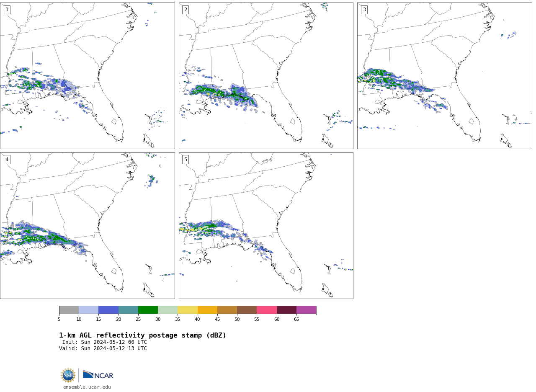
Task: Click the panel number 4 label
Action: click(x=7, y=160)
